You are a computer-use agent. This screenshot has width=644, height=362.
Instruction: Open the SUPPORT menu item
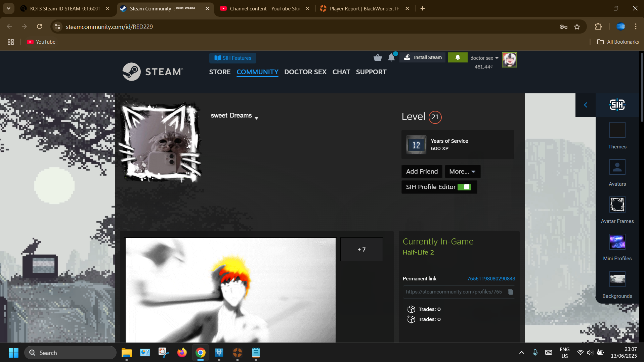click(x=371, y=72)
